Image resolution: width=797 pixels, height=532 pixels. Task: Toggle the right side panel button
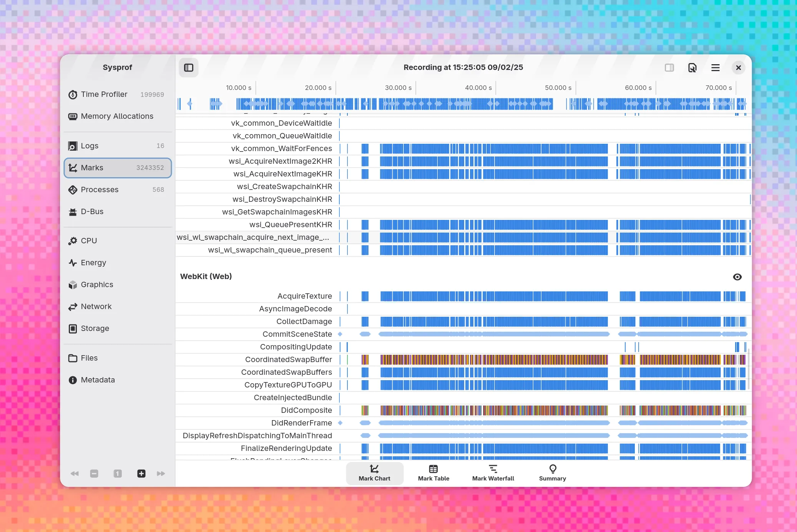[669, 68]
